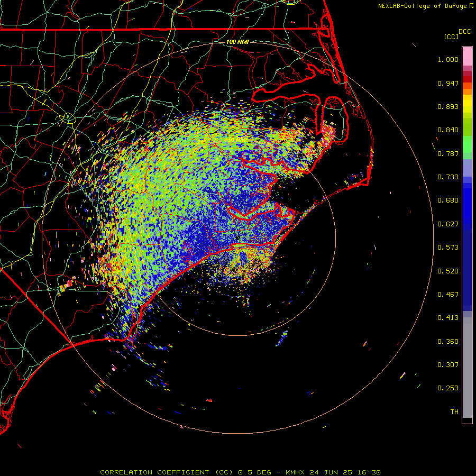
Task: Pick the gray color bar segment
Action: coord(467,368)
